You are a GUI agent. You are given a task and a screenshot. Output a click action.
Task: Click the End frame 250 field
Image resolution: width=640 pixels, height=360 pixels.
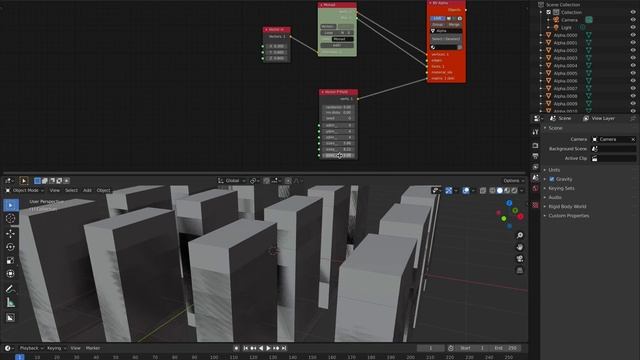(x=506, y=348)
